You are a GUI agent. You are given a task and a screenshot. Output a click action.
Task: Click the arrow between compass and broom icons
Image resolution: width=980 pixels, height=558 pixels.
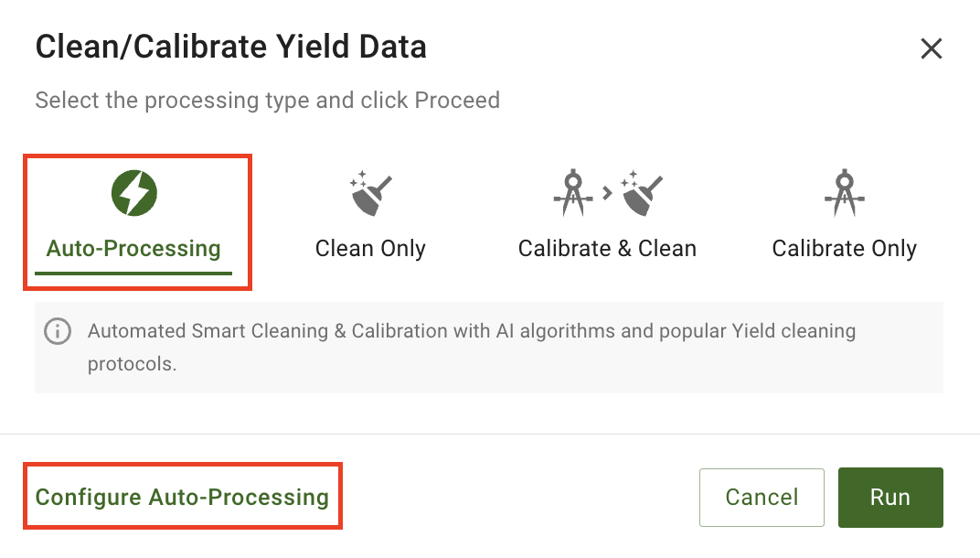606,194
